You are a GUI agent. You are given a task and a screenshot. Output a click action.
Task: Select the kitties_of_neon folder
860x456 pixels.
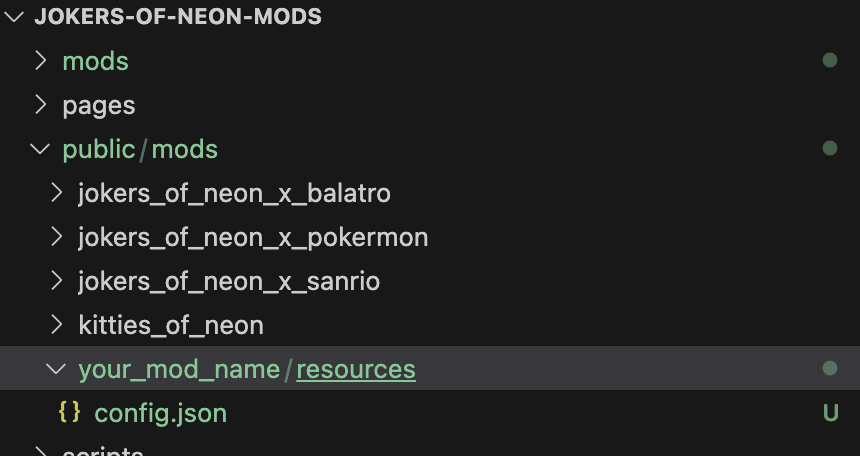[171, 325]
